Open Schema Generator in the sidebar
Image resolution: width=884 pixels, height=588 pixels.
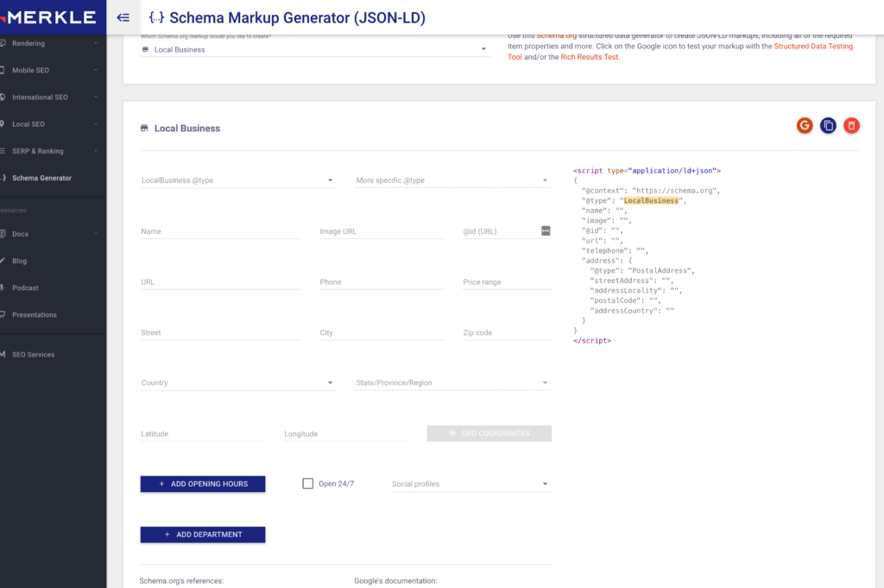point(41,178)
